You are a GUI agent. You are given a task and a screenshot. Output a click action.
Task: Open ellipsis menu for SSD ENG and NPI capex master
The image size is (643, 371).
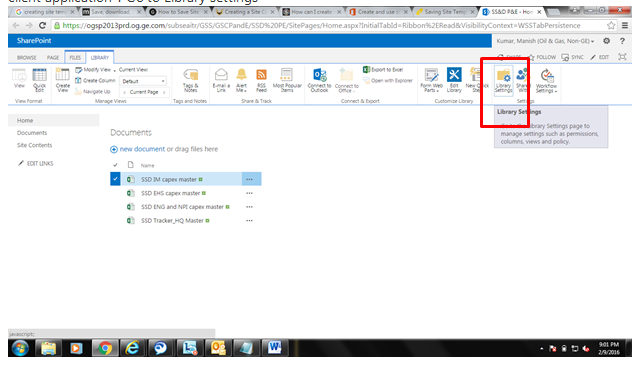pyautogui.click(x=249, y=207)
